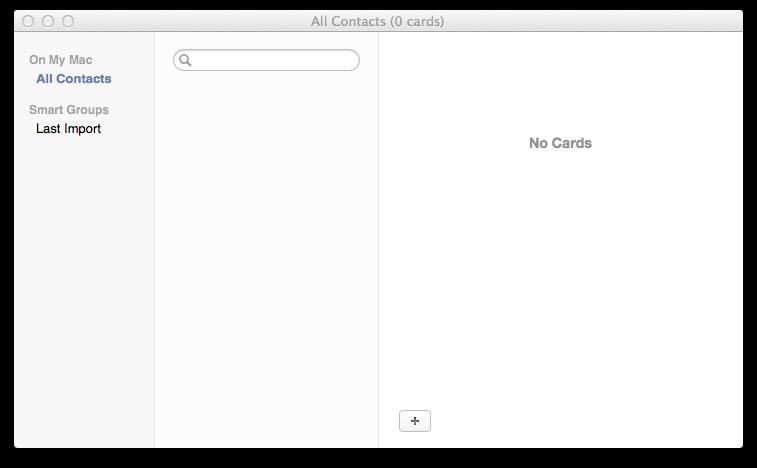Click the plus button to add a contact
The image size is (757, 468).
point(415,421)
